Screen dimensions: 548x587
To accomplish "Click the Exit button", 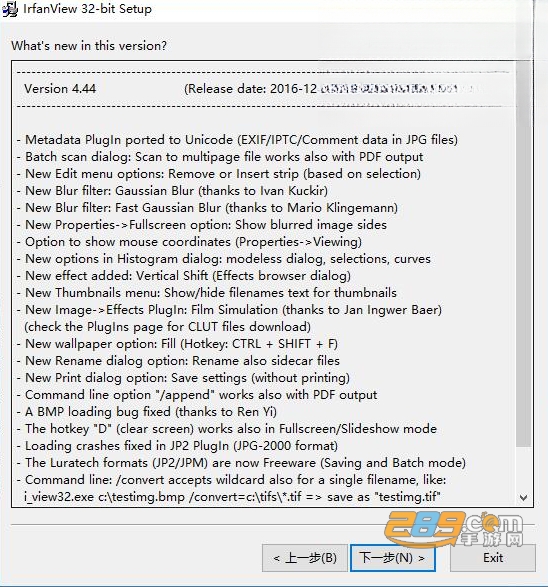I will [x=493, y=558].
